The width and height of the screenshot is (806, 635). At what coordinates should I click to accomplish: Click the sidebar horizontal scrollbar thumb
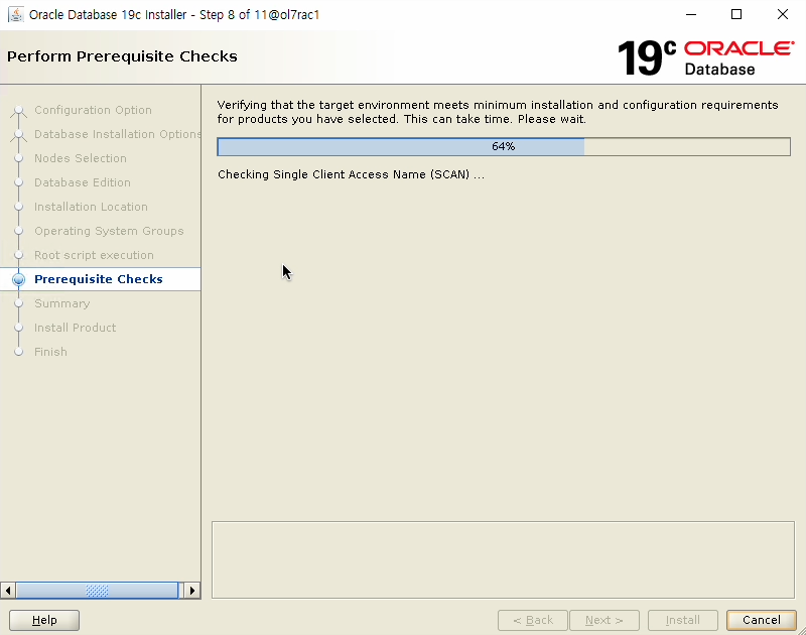97,590
